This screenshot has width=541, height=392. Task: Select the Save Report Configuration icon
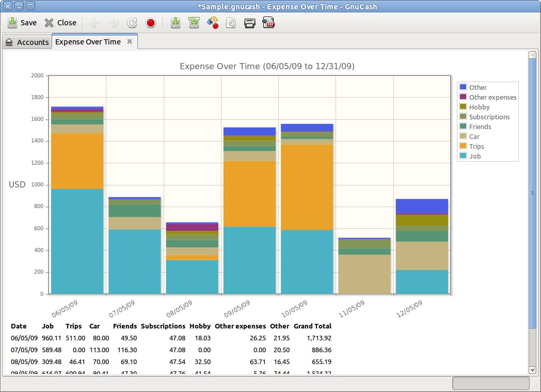tap(175, 23)
